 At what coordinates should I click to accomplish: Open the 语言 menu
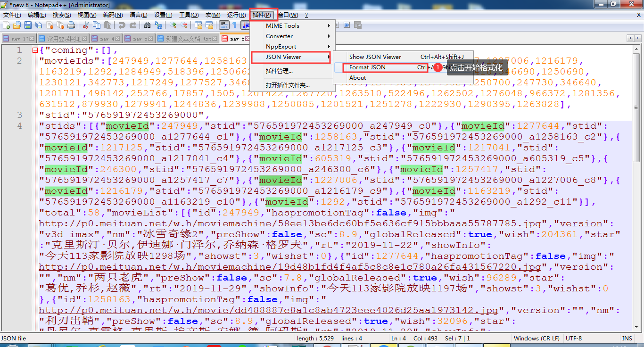tap(139, 15)
